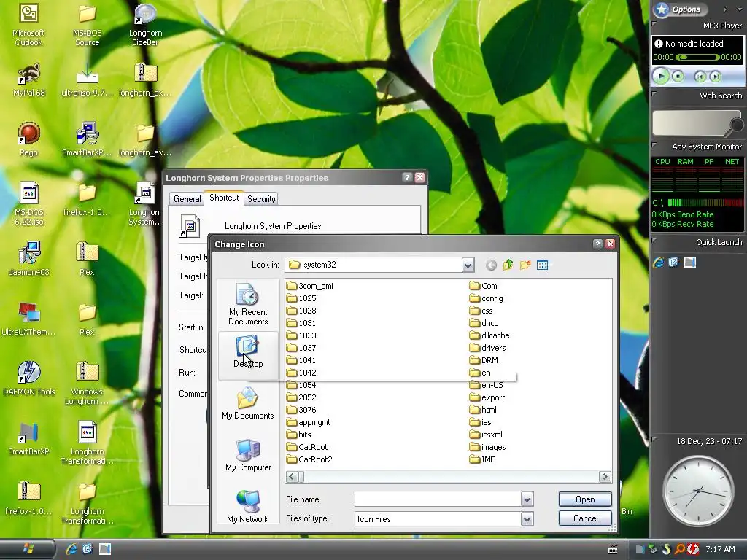Click the sidebar right-arrow at top
Image resolution: width=747 pixels, height=560 pixels.
pos(724,9)
